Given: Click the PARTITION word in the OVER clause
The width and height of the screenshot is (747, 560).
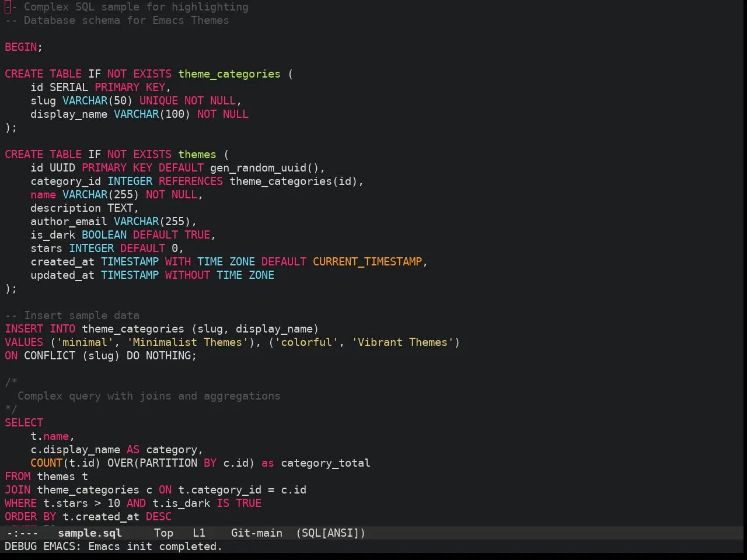Looking at the screenshot, I should [168, 463].
